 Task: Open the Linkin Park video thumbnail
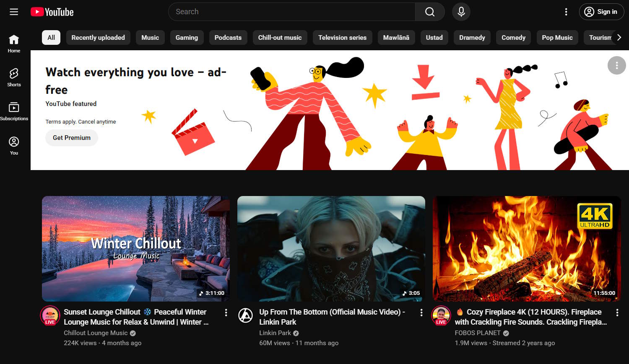point(331,249)
